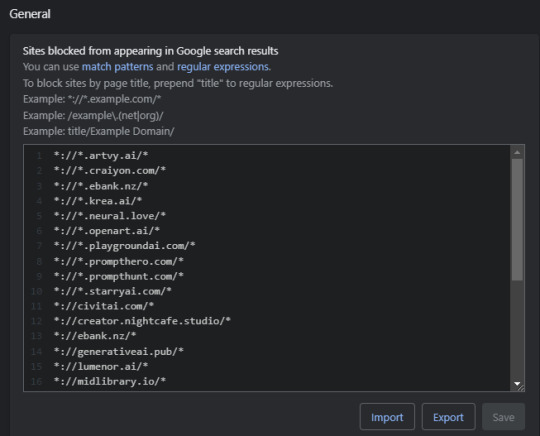
Task: Click the Save button
Action: coord(503,417)
